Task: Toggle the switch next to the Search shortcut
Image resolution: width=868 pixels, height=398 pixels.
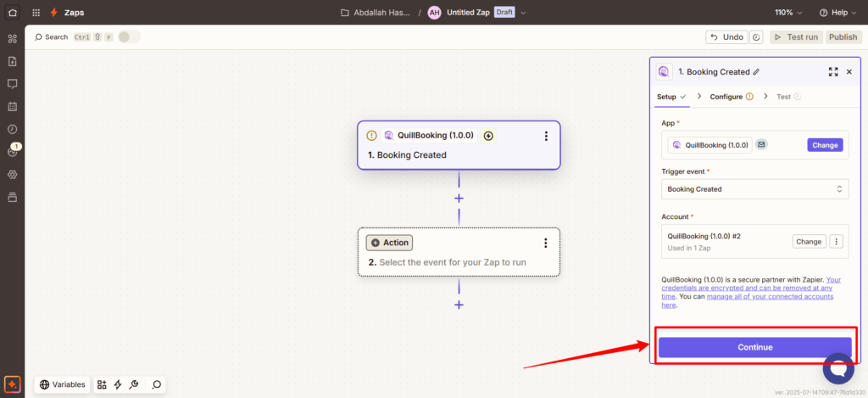Action: (x=129, y=37)
